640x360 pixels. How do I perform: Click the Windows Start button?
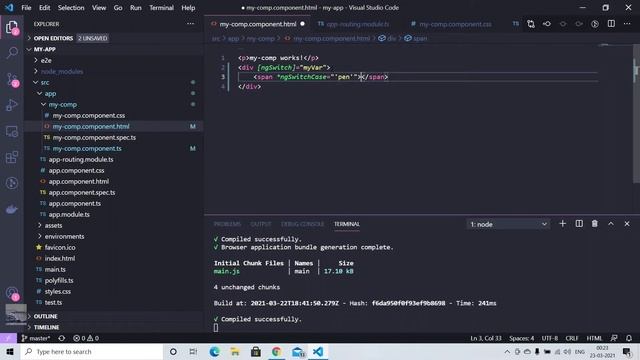[10, 351]
